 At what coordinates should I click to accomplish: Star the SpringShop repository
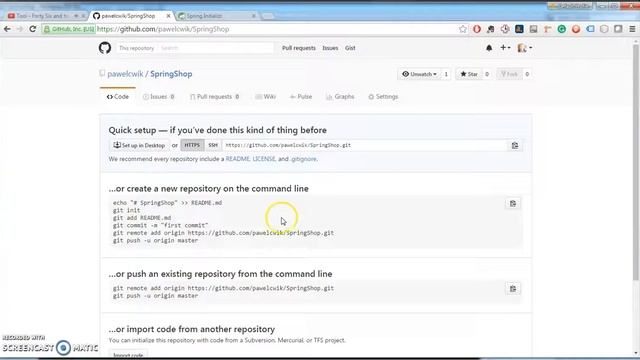tap(469, 74)
